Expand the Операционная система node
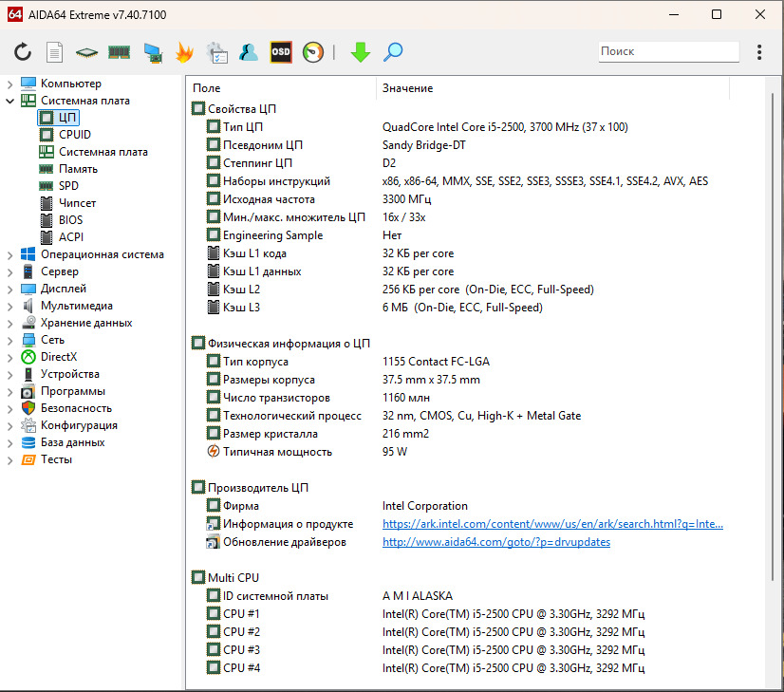The height and width of the screenshot is (692, 784). pyautogui.click(x=10, y=254)
